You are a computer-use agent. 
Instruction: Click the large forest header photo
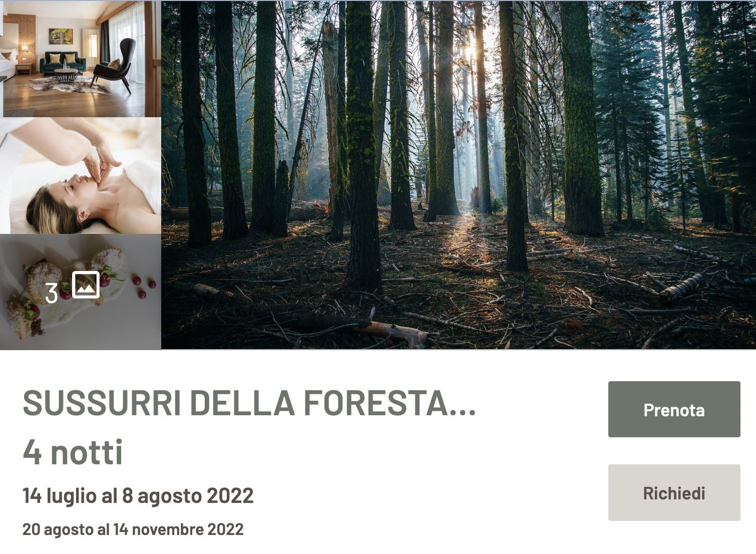click(459, 175)
